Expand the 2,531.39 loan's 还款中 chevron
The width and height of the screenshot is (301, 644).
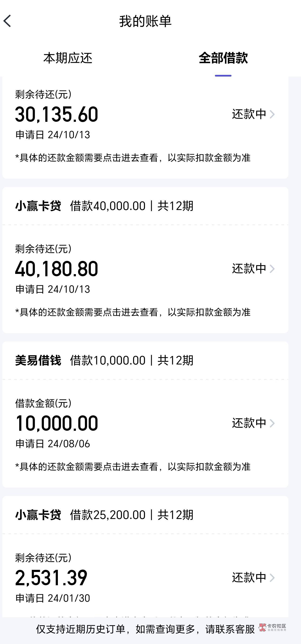pos(272,577)
